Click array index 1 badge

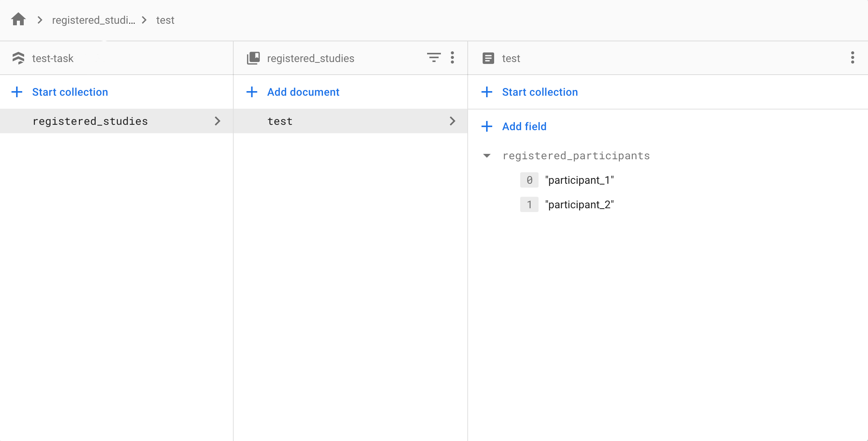tap(529, 204)
